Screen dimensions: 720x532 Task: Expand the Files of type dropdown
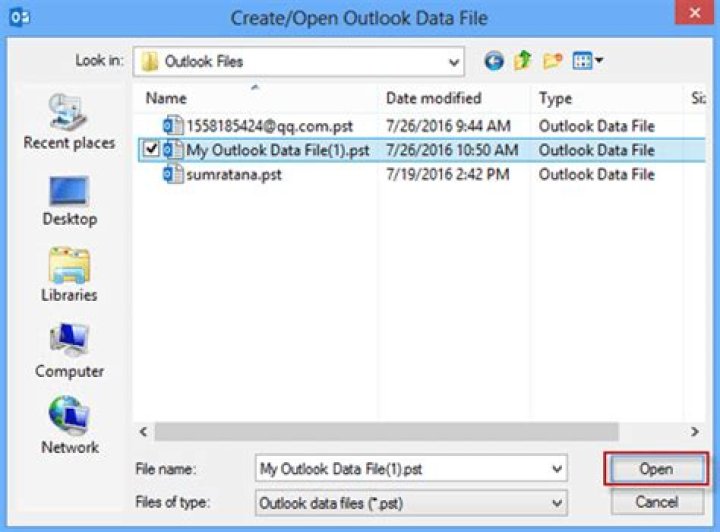557,502
